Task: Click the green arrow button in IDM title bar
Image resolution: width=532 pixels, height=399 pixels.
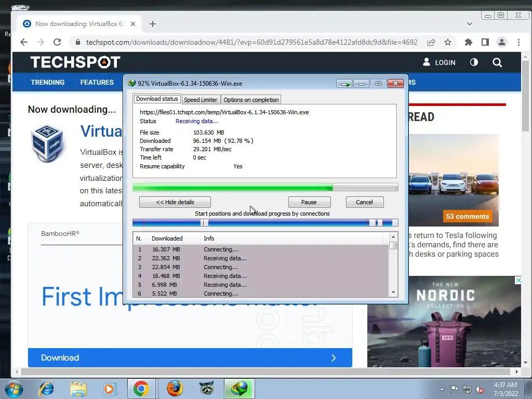Action: coord(345,84)
